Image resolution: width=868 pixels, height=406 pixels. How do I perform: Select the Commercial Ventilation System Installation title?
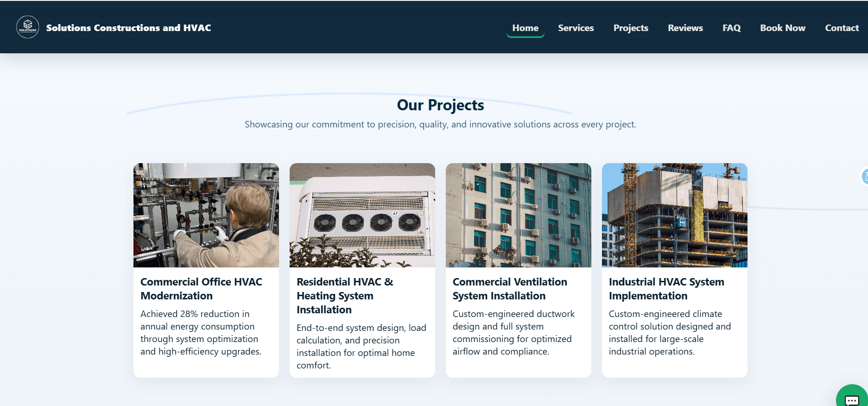[x=510, y=289]
